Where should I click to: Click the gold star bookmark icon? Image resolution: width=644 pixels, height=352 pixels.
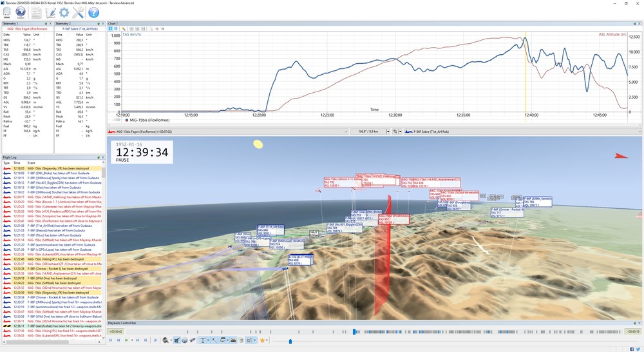coord(262,340)
